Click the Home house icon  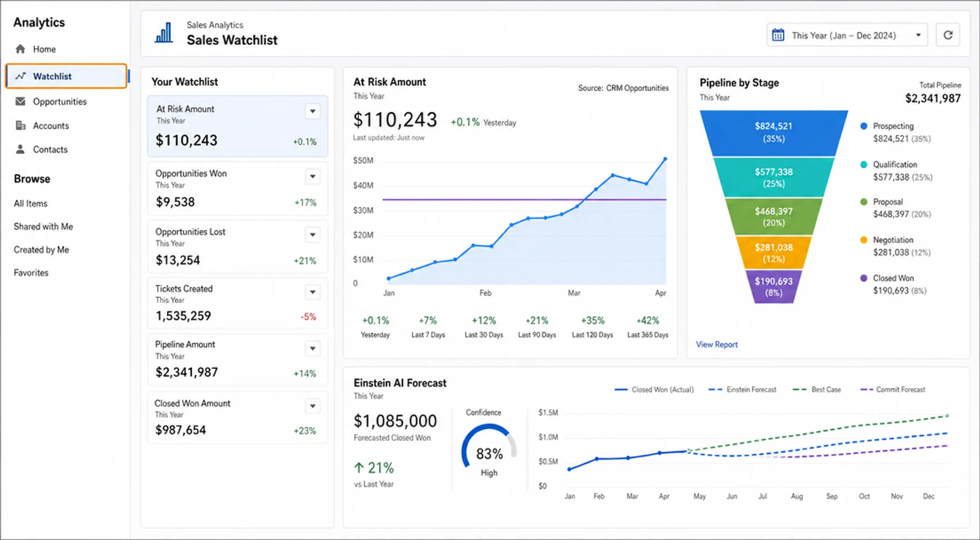pyautogui.click(x=20, y=49)
